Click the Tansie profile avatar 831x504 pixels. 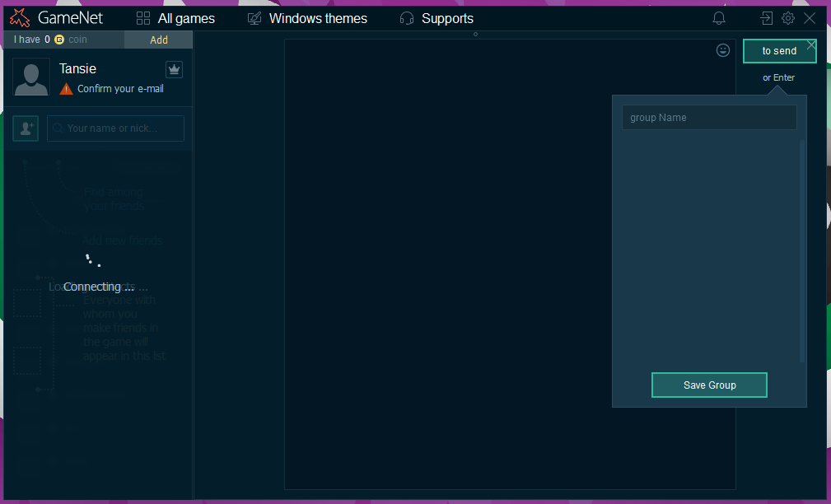point(31,77)
